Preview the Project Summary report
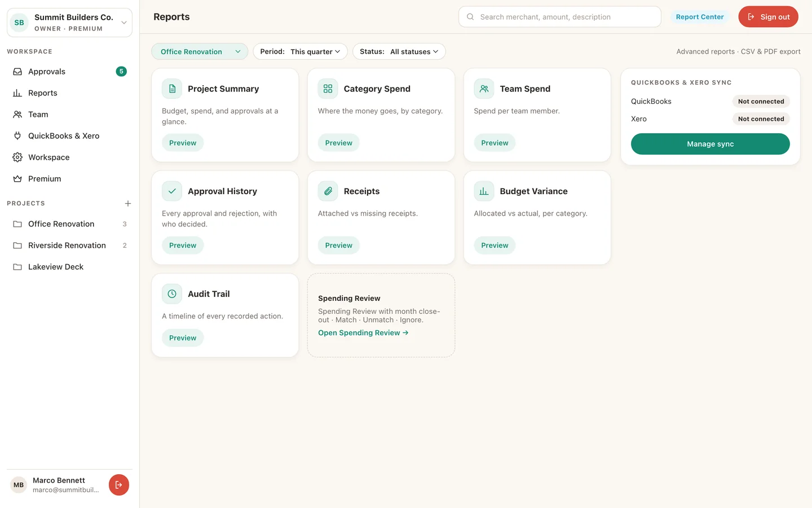The image size is (812, 508). (x=183, y=143)
